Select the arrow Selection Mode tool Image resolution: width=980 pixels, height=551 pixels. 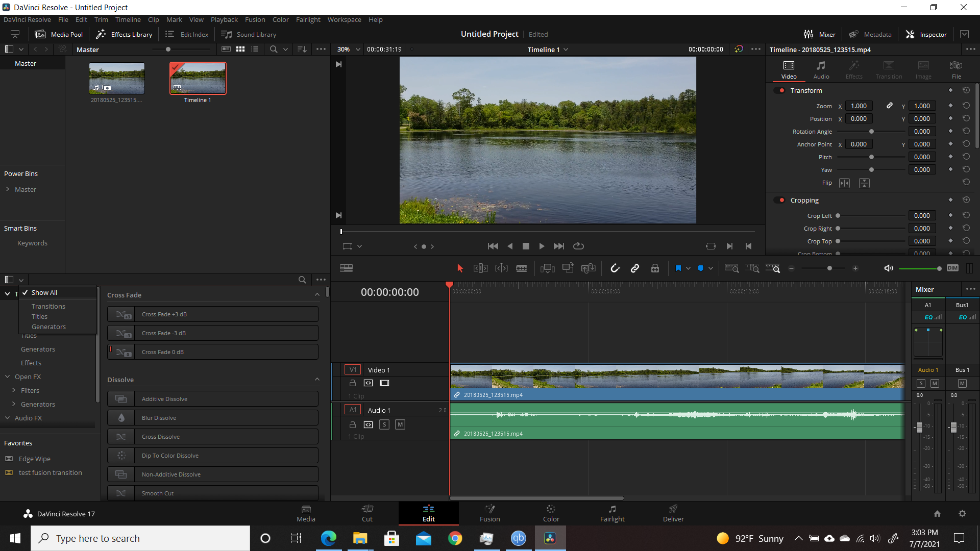[460, 268]
